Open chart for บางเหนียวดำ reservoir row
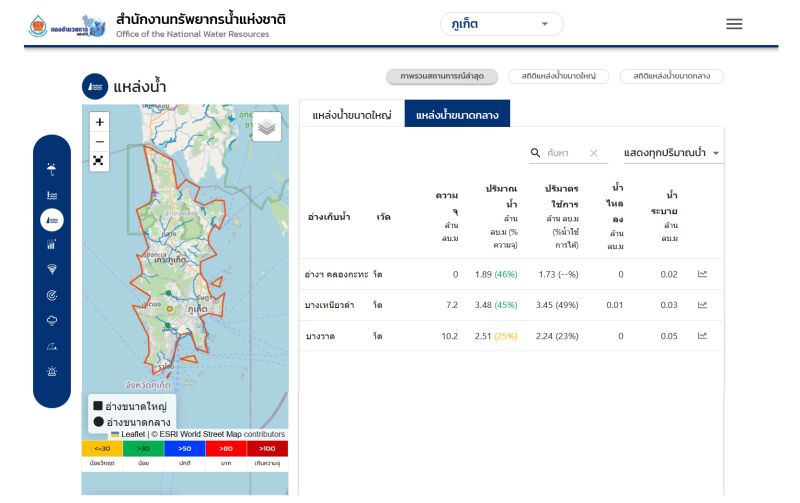Image resolution: width=800 pixels, height=503 pixels. (x=703, y=305)
